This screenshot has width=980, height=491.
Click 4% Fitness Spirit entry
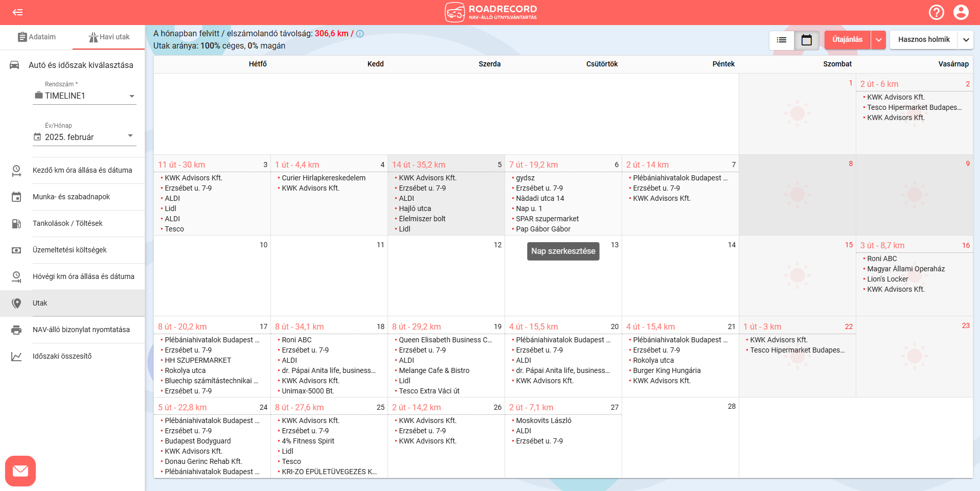308,441
